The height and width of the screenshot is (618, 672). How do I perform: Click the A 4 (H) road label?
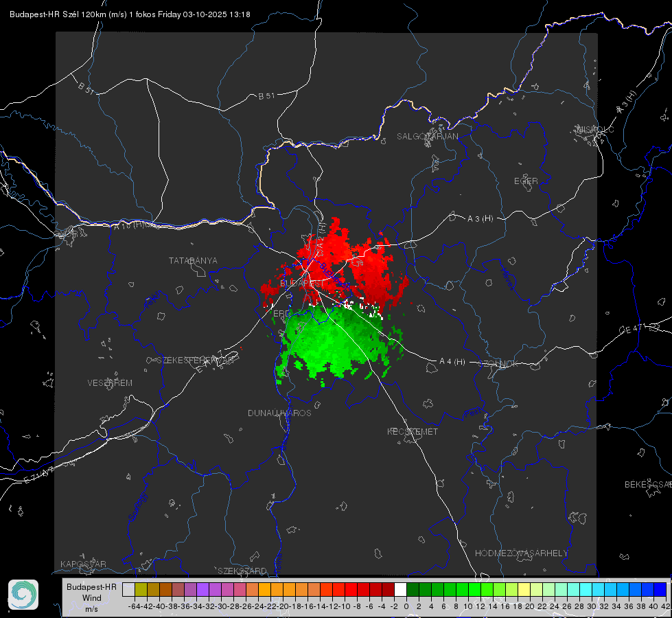click(x=452, y=362)
